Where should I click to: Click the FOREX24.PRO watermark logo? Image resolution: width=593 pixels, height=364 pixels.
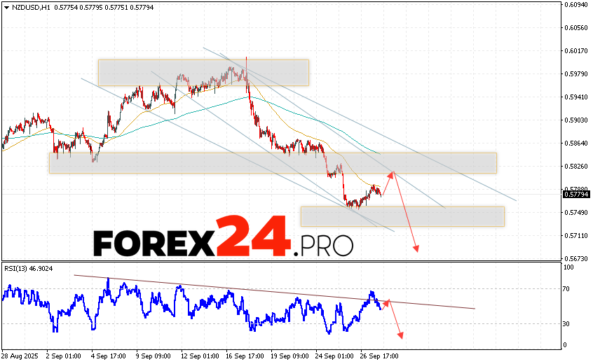click(223, 239)
